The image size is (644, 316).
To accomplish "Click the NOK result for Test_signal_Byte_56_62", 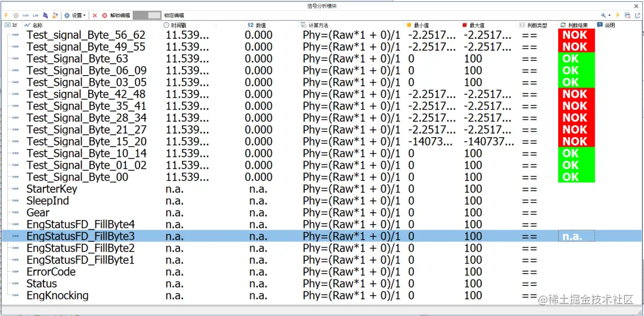I will pyautogui.click(x=576, y=35).
